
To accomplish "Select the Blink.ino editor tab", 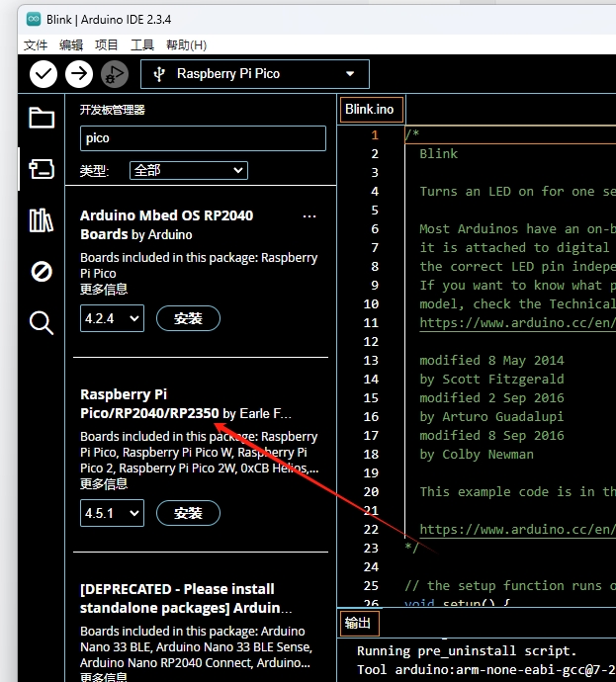I will click(x=371, y=110).
